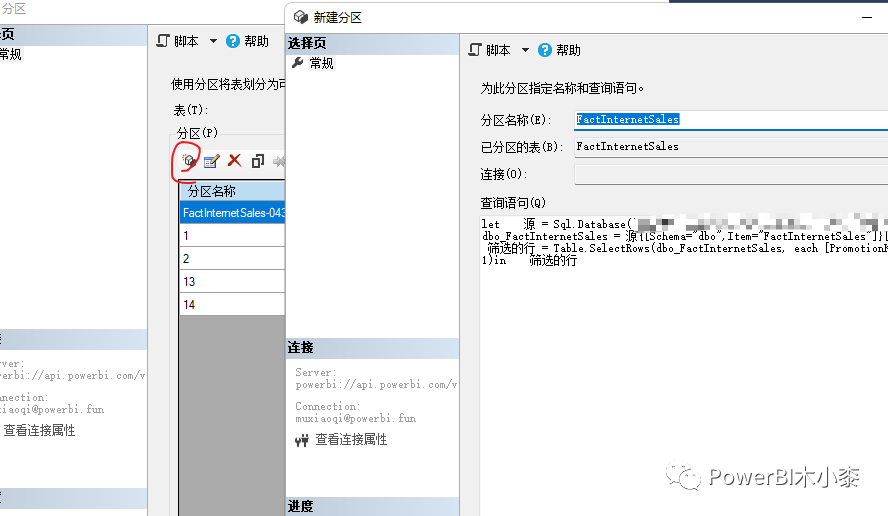Image resolution: width=888 pixels, height=516 pixels.
Task: Click the edit partition icon in the Partitions toolbar
Action: pos(211,161)
